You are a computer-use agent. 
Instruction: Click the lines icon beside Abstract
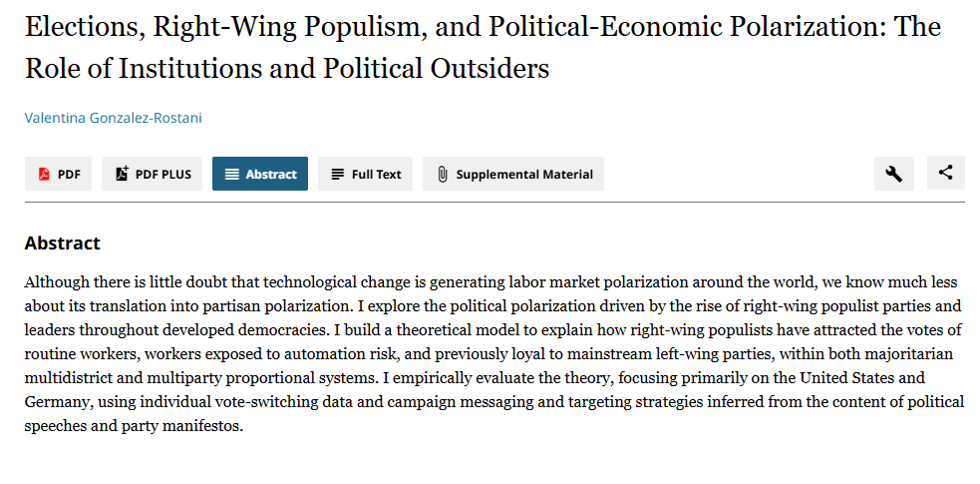pos(231,174)
